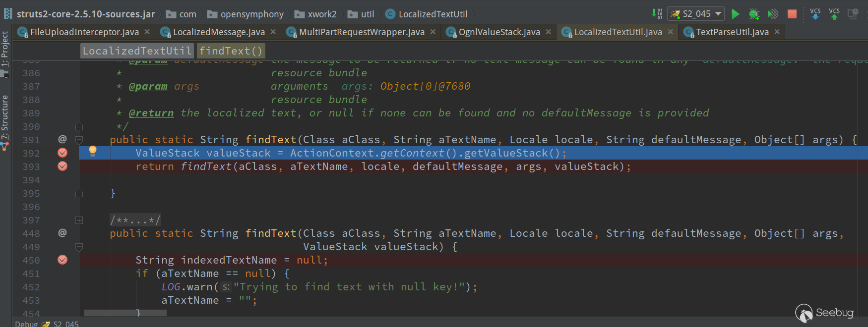
Task: Click line number 394 in the gutter
Action: (31, 180)
